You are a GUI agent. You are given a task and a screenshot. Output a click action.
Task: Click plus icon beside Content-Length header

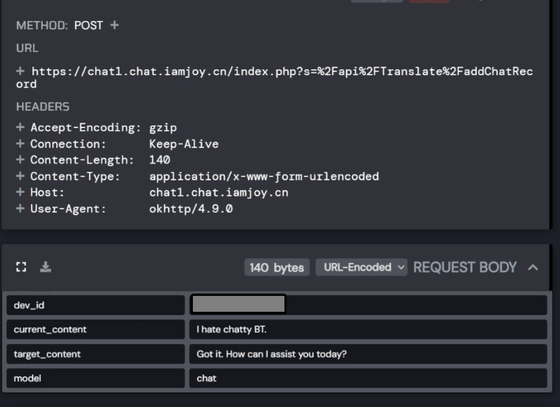pyautogui.click(x=20, y=160)
